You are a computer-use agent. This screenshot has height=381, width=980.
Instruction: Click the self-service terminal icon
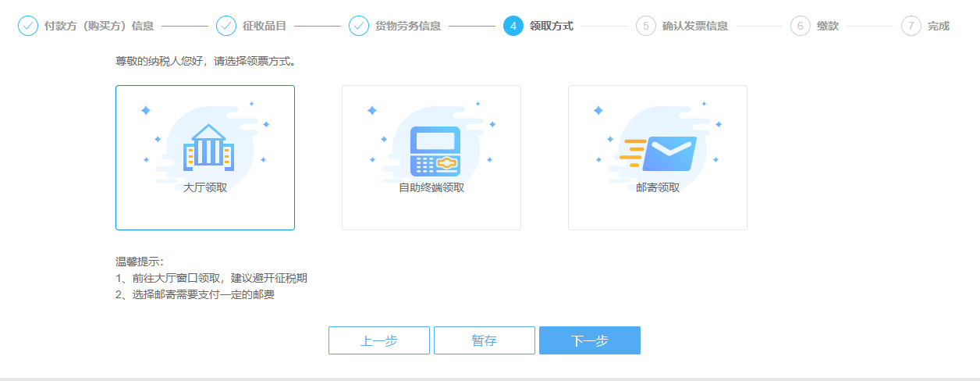(x=435, y=150)
